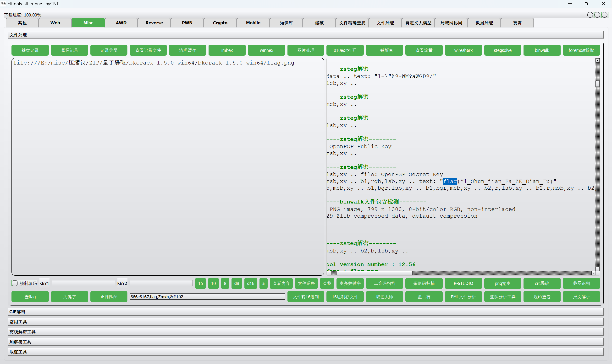Click the first circle indicator at top right
612x364 pixels.
(590, 15)
